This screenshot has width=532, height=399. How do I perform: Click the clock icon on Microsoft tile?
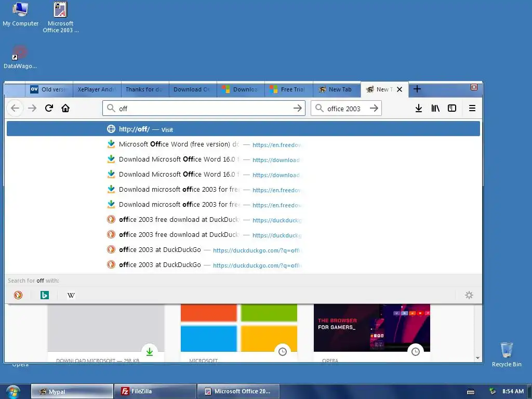coord(283,352)
